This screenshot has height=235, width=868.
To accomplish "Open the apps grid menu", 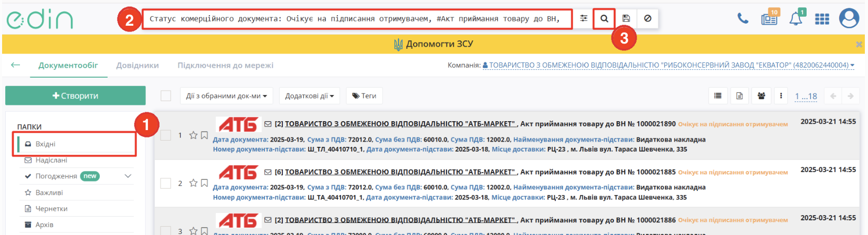I will pos(822,19).
